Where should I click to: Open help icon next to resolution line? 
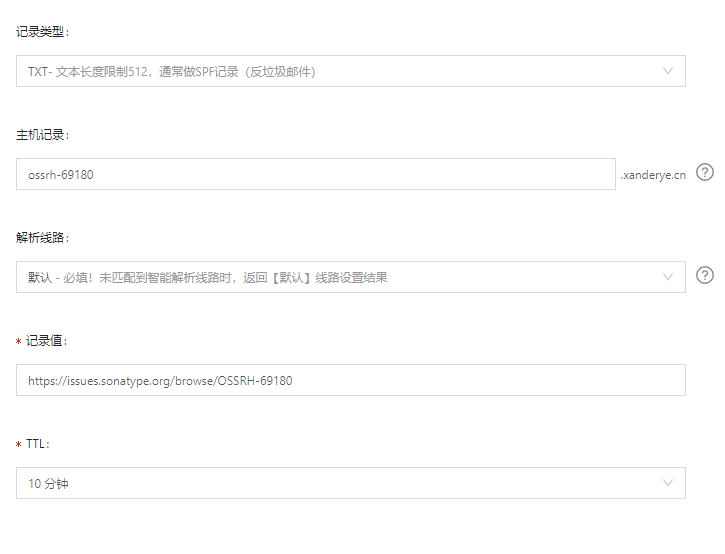coord(705,275)
